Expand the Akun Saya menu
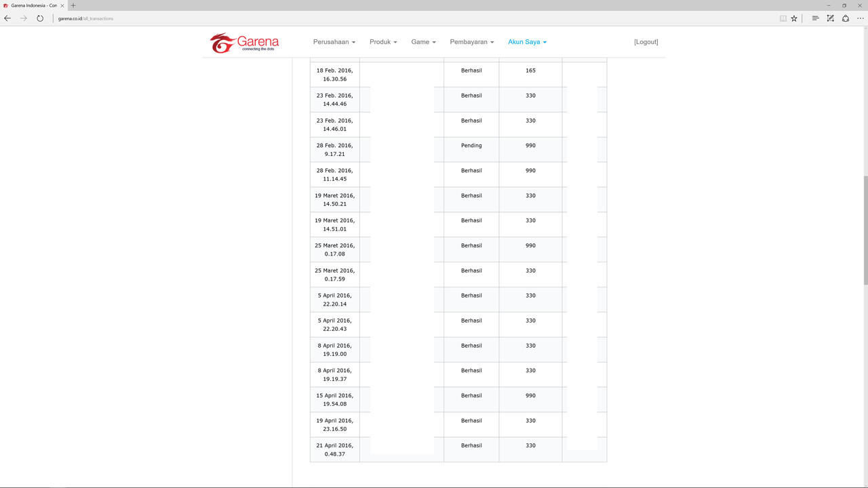 click(527, 42)
